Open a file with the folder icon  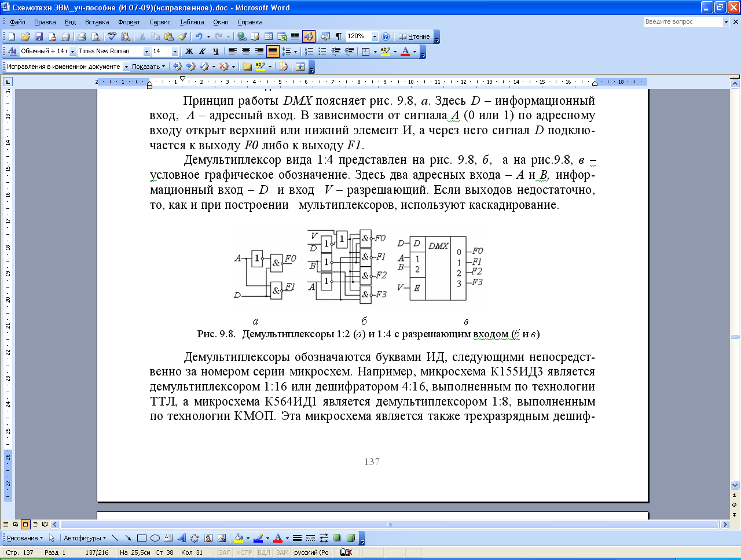click(25, 36)
